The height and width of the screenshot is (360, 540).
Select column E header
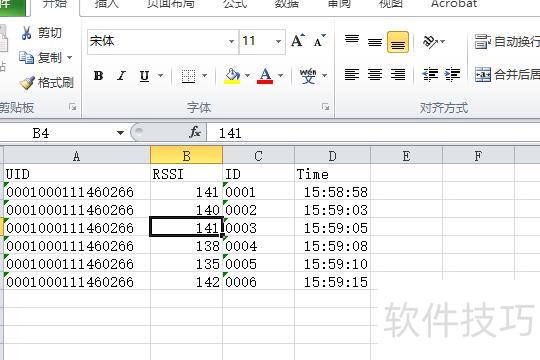click(x=406, y=156)
